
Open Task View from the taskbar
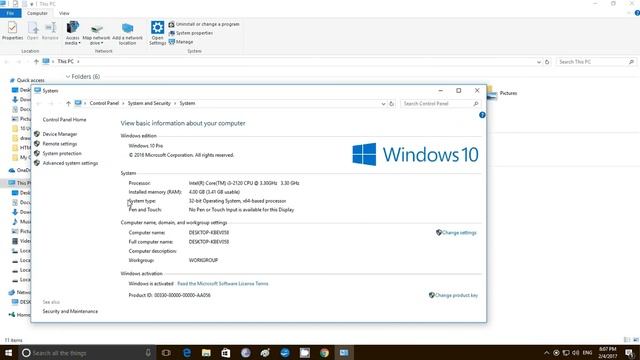166,353
